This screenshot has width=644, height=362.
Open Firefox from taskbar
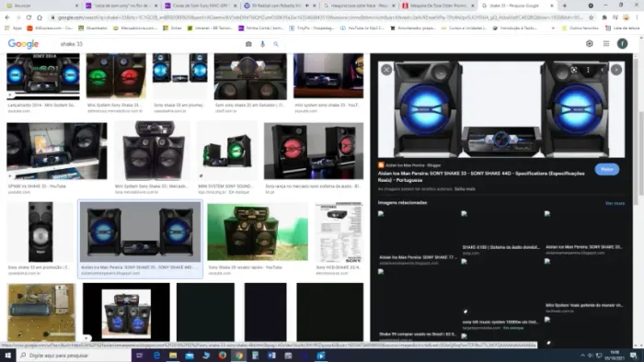coord(223,355)
